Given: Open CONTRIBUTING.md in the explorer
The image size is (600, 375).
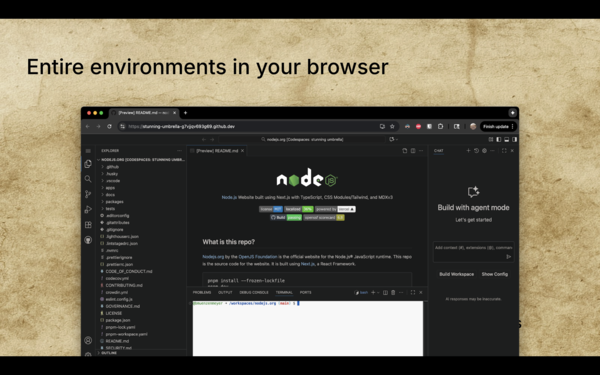Looking at the screenshot, I should [x=124, y=285].
